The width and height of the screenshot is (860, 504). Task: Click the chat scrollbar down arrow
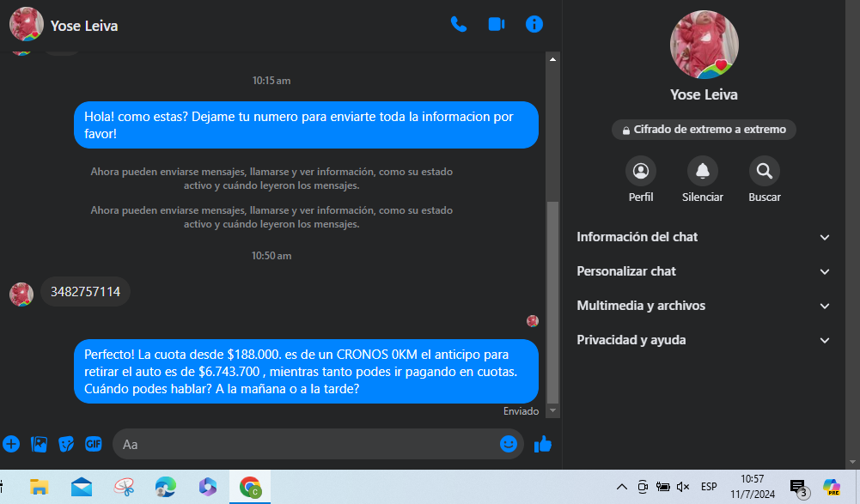[x=553, y=410]
